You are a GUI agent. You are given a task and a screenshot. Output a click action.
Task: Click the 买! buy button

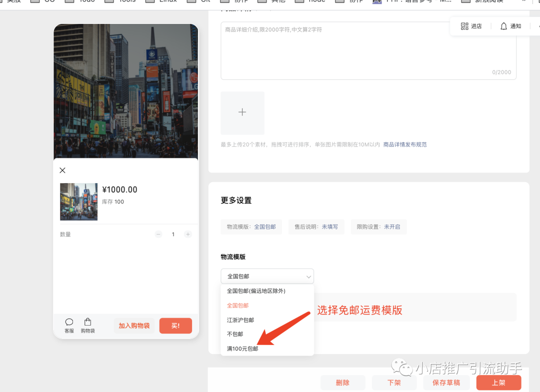pos(175,326)
